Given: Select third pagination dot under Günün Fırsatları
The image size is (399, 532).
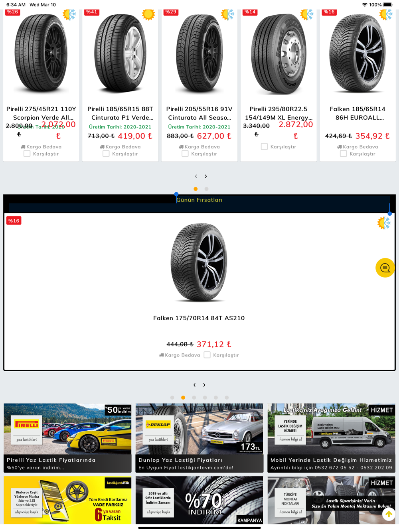Looking at the screenshot, I should pos(194,398).
